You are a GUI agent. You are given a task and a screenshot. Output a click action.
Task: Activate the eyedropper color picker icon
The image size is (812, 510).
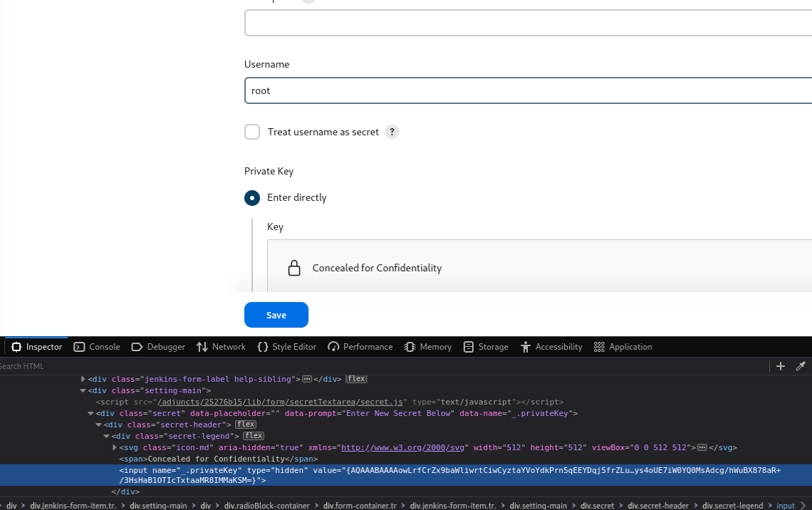click(x=801, y=366)
